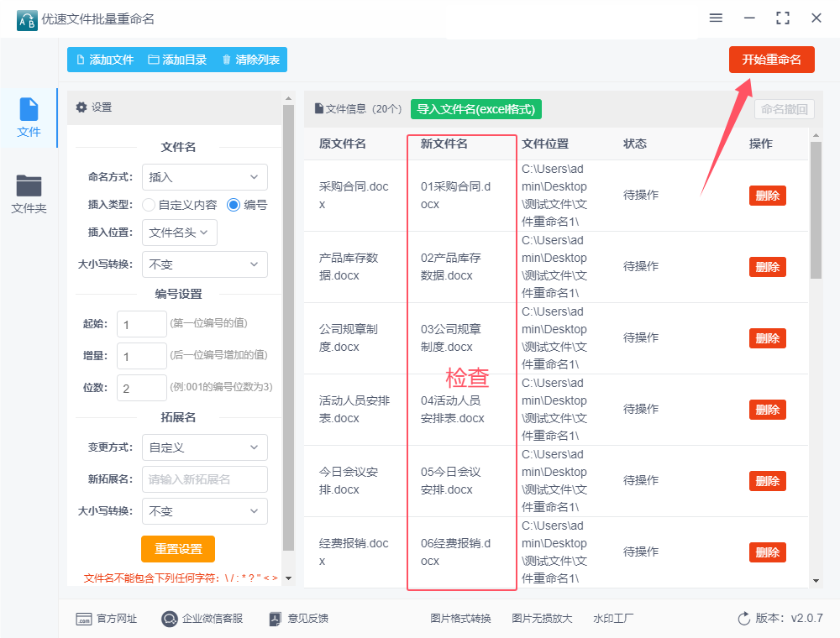
Task: Click new name 05今日会议安排.docx cell
Action: point(451,481)
